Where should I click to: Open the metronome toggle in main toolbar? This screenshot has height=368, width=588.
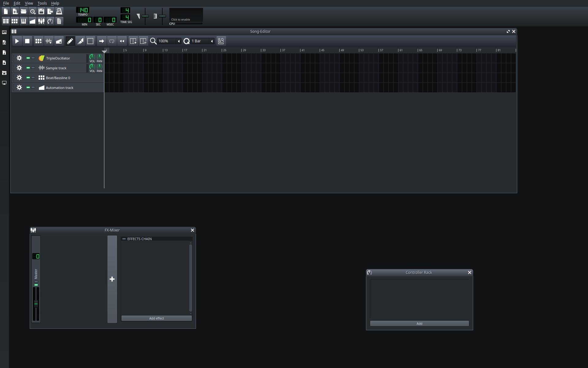point(59,11)
